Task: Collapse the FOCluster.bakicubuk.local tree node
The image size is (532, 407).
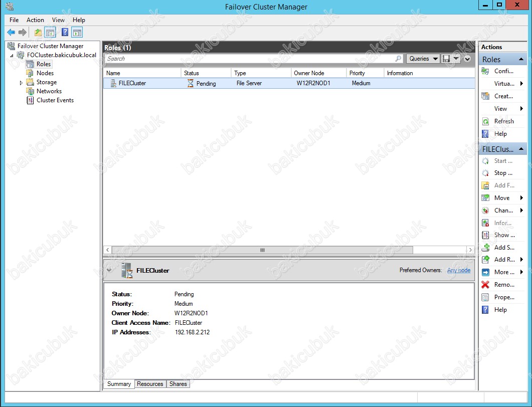Action: 12,55
